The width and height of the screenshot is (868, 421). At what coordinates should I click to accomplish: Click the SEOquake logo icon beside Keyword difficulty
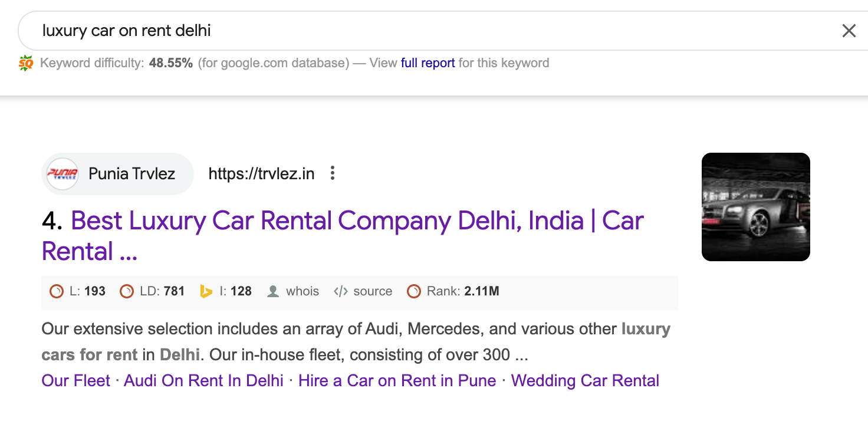pyautogui.click(x=26, y=63)
